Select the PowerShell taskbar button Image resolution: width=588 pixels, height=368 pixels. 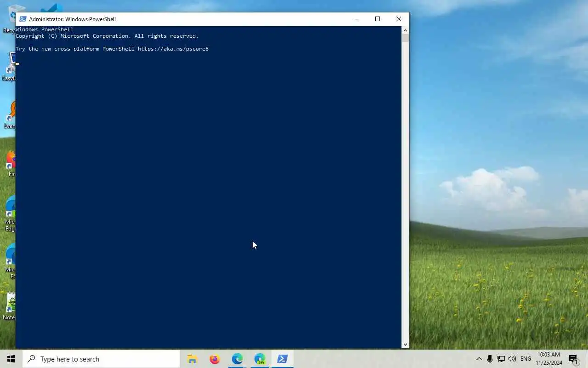pyautogui.click(x=282, y=359)
